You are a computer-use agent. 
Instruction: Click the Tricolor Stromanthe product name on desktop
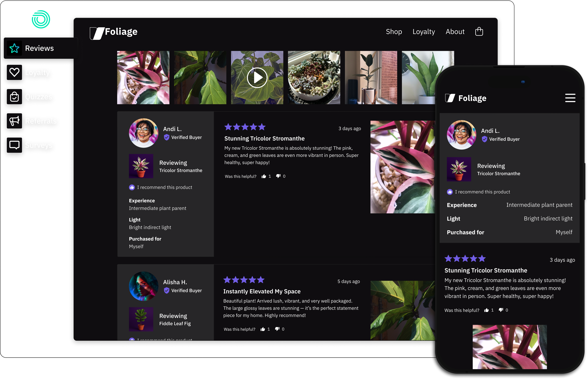(181, 170)
